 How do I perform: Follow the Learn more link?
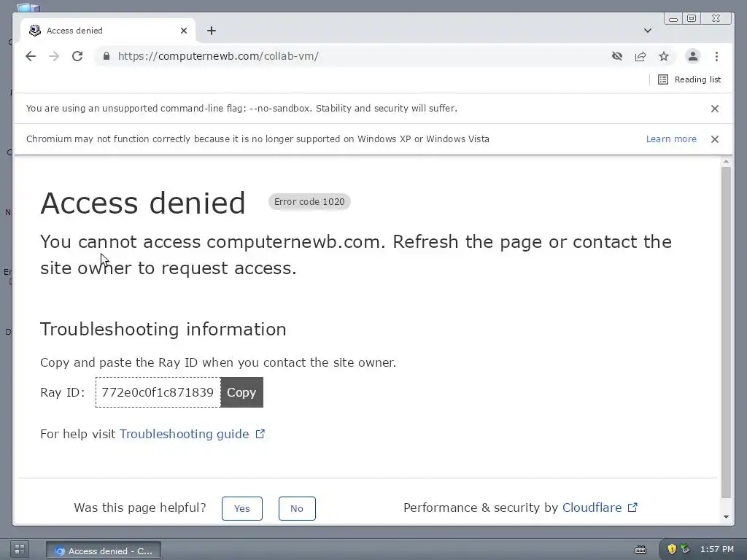671,139
